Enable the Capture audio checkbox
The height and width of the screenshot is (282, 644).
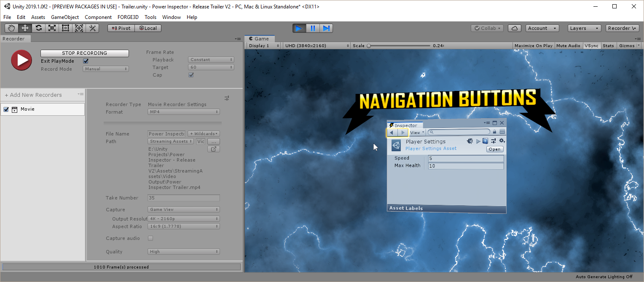tap(150, 238)
